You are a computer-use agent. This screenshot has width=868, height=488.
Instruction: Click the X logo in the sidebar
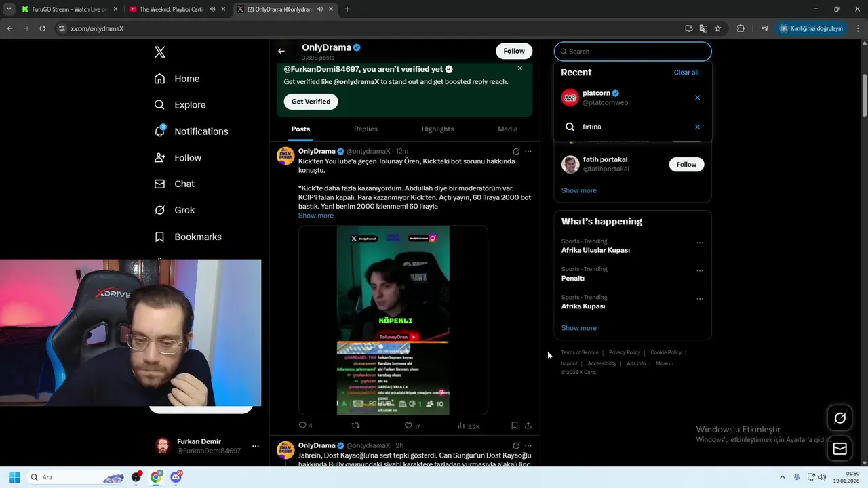click(x=159, y=52)
